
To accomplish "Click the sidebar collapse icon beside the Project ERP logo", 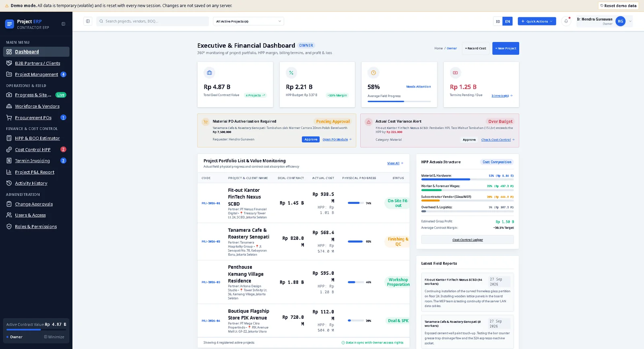I will point(63,24).
